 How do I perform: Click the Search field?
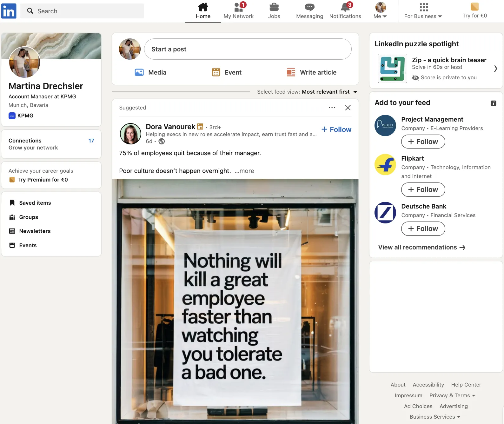coord(82,11)
